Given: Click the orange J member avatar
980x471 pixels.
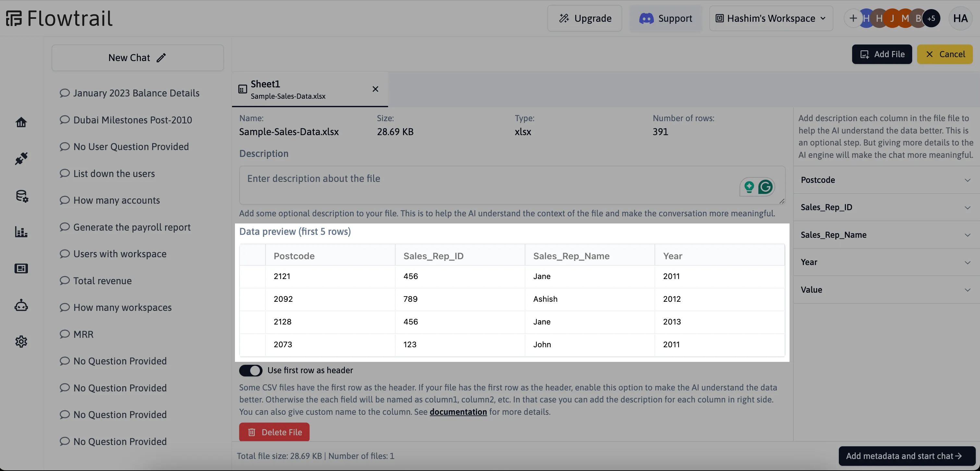Looking at the screenshot, I should tap(892, 18).
